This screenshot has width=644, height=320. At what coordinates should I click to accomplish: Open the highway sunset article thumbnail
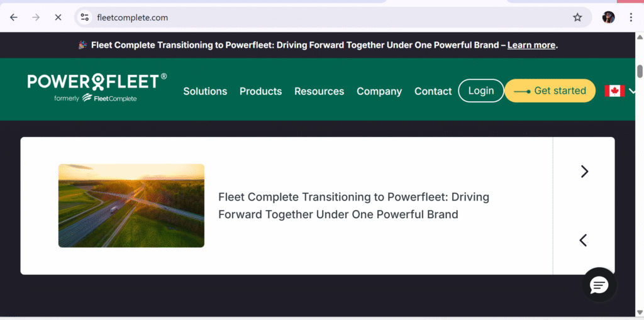[x=131, y=206]
